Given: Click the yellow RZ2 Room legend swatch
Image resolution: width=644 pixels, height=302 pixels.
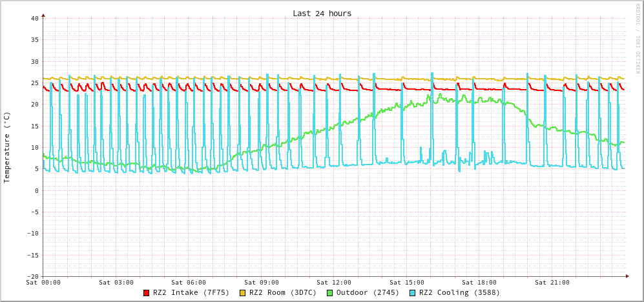Looking at the screenshot, I should click(x=243, y=293).
